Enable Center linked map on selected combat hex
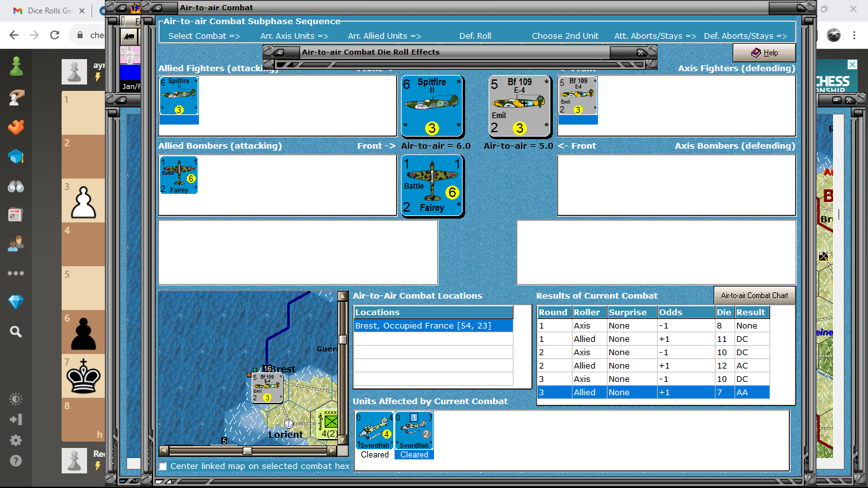Image resolution: width=868 pixels, height=488 pixels. 163,466
